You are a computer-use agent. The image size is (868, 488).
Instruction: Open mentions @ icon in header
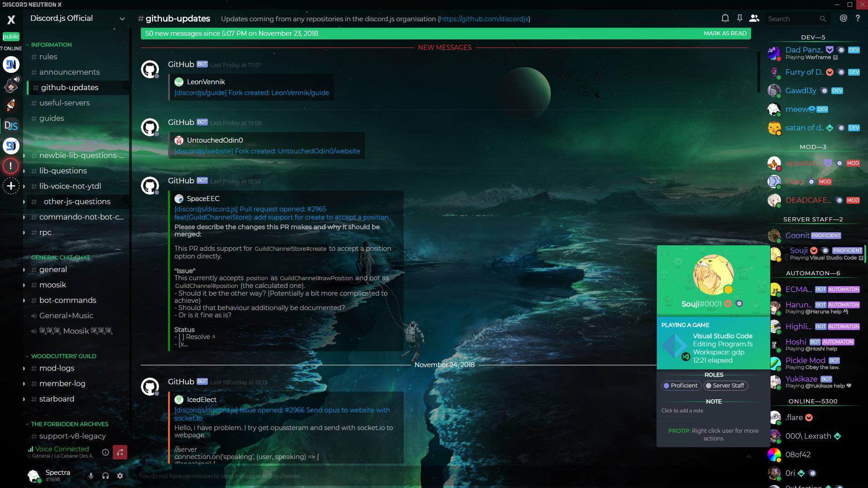click(x=843, y=18)
